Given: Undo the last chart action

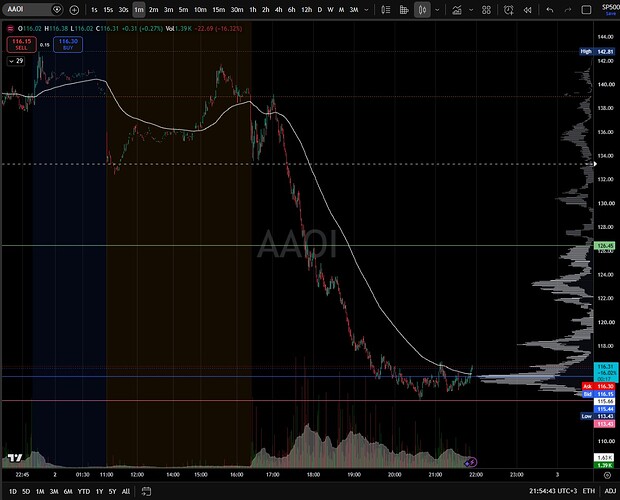Looking at the screenshot, I should (550, 10).
